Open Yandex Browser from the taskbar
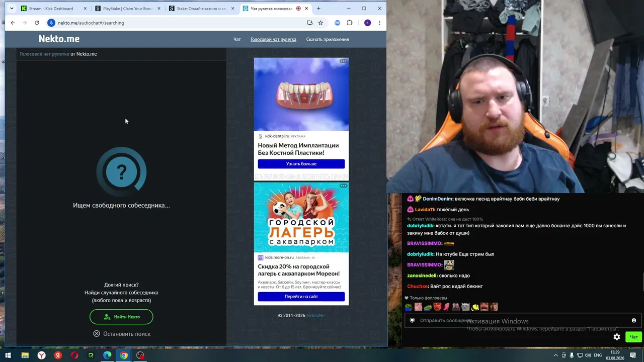644x362 pixels. coord(41,355)
